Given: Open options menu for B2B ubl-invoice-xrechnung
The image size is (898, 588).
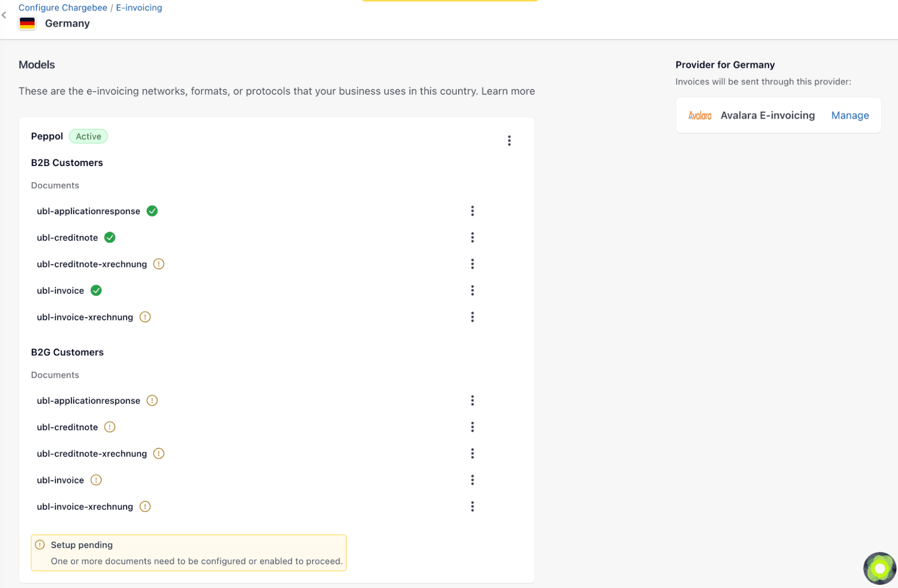Looking at the screenshot, I should point(472,317).
